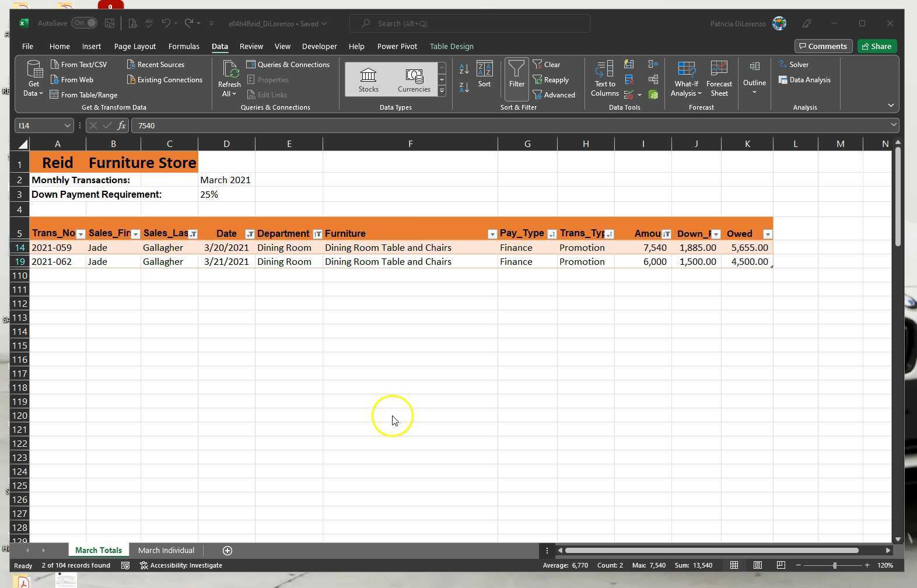Screen dimensions: 917x588
Task: Switch to the March Individual sheet
Action: pos(166,550)
